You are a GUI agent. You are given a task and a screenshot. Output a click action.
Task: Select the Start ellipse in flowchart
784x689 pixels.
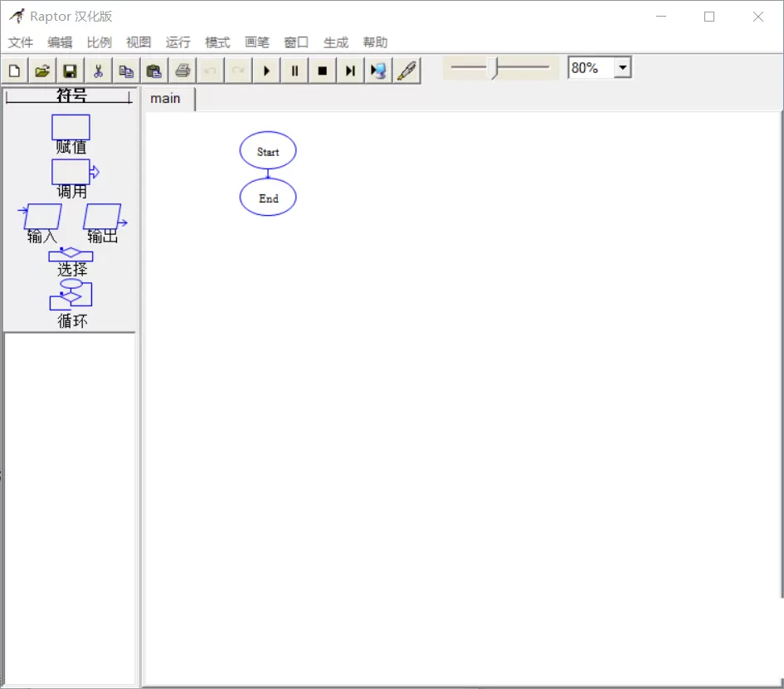tap(268, 150)
